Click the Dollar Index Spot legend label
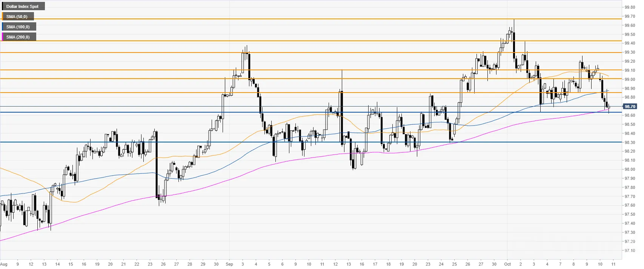Image resolution: width=644 pixels, height=269 pixels. pos(22,6)
